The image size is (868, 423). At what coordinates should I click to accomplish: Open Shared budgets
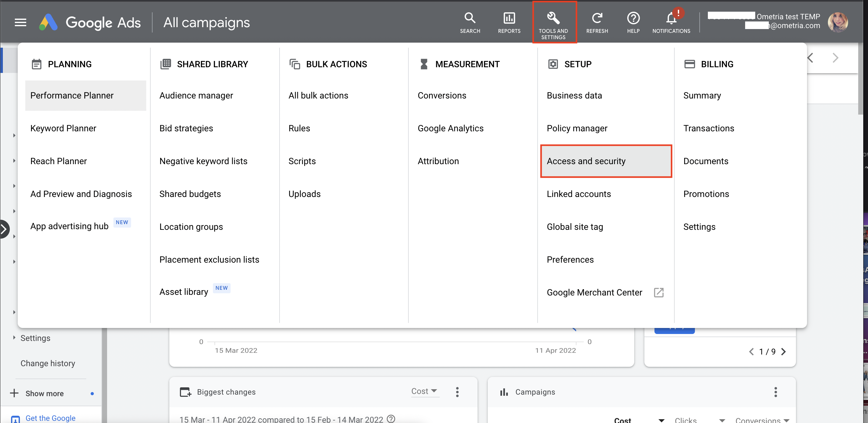[x=190, y=194]
